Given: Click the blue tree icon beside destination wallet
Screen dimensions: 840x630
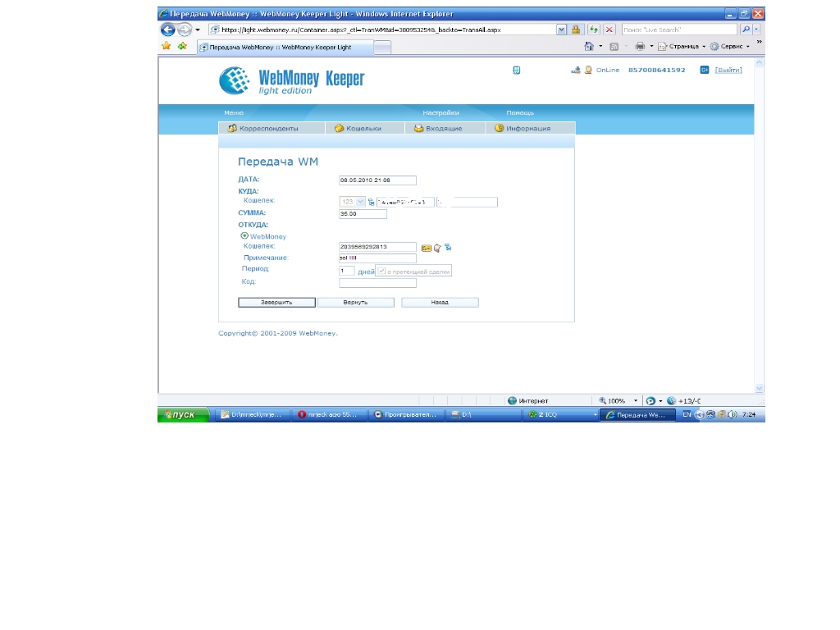Looking at the screenshot, I should click(371, 202).
